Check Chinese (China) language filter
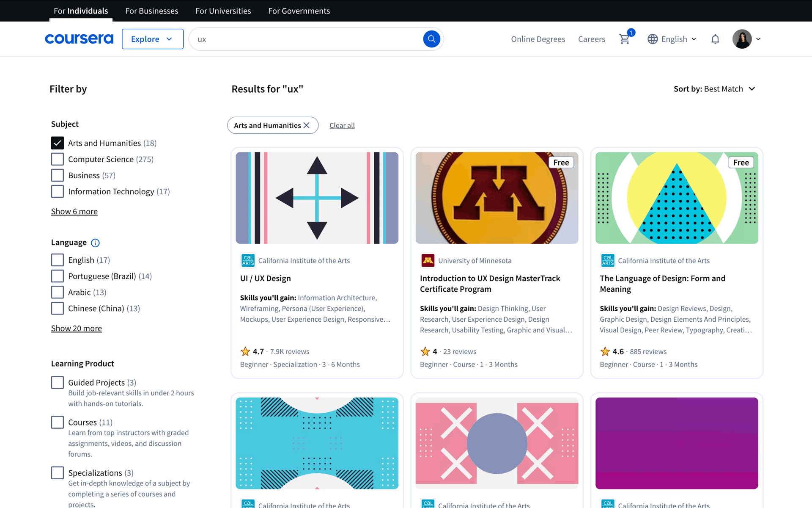Image resolution: width=812 pixels, height=508 pixels. pyautogui.click(x=58, y=308)
